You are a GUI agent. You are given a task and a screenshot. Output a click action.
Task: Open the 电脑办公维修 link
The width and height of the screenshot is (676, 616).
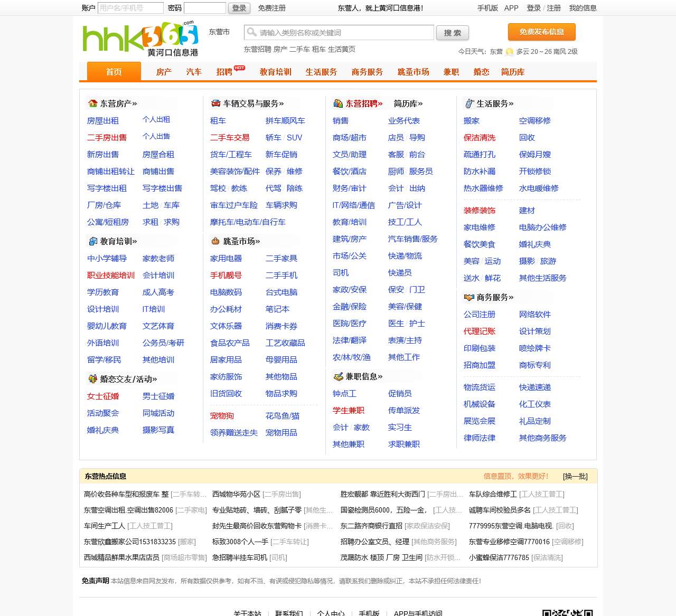(543, 228)
